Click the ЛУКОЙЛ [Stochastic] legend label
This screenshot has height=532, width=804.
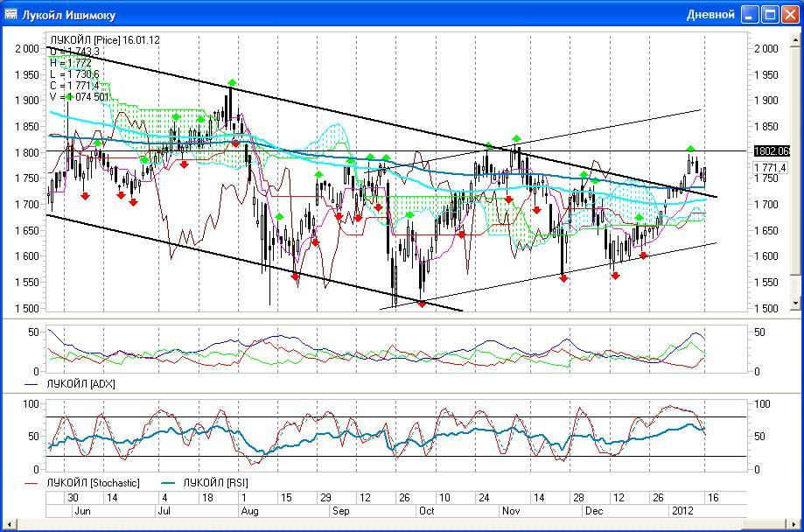coord(94,483)
